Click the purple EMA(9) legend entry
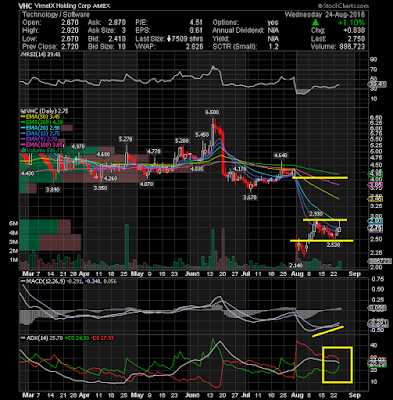Viewport: 393px width, 400px height. [38, 139]
